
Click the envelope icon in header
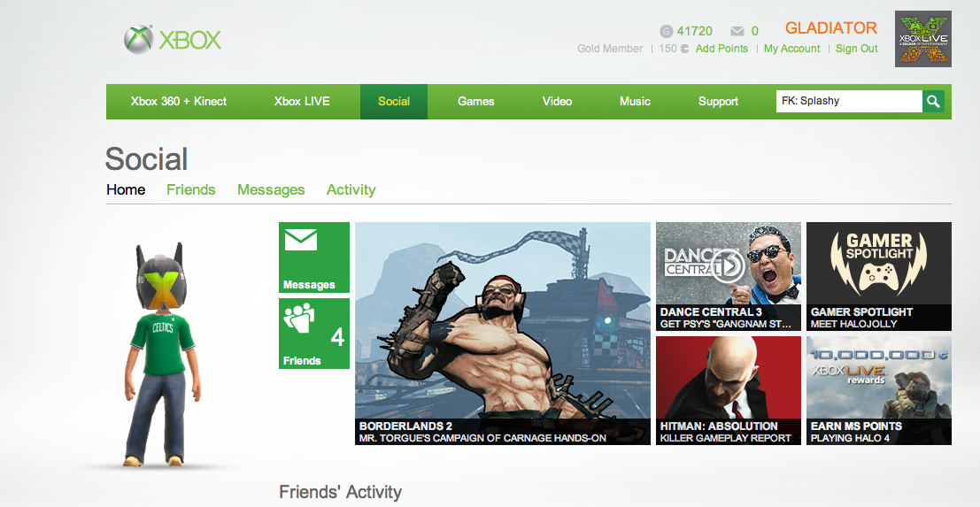pyautogui.click(x=737, y=31)
